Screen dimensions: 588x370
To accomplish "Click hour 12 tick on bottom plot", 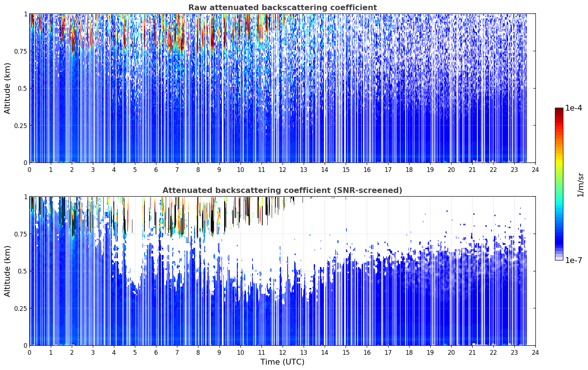I will [283, 353].
